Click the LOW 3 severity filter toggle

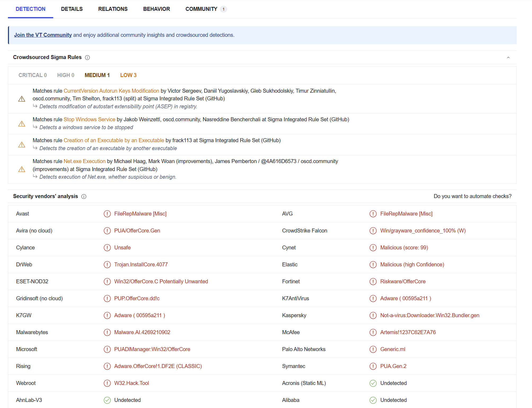click(x=129, y=75)
